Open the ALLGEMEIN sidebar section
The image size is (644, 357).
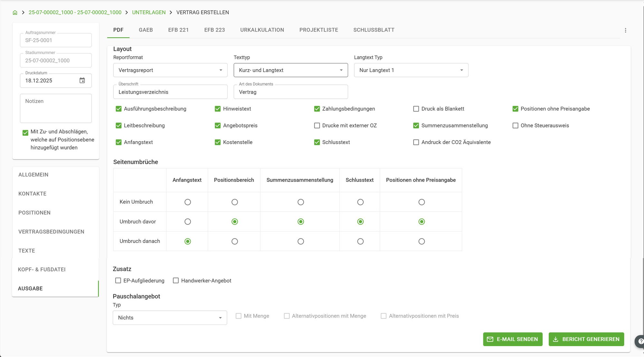point(55,175)
